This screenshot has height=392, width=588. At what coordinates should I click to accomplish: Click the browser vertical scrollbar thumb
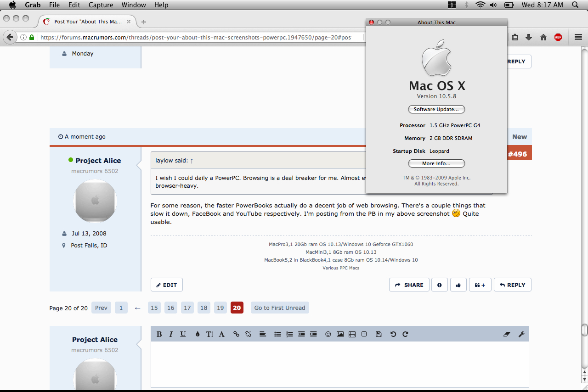point(584,330)
